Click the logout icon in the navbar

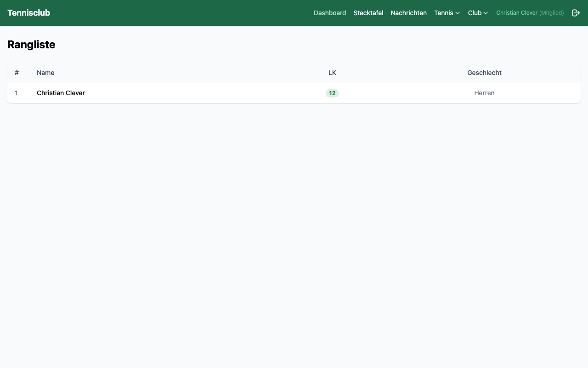click(576, 13)
